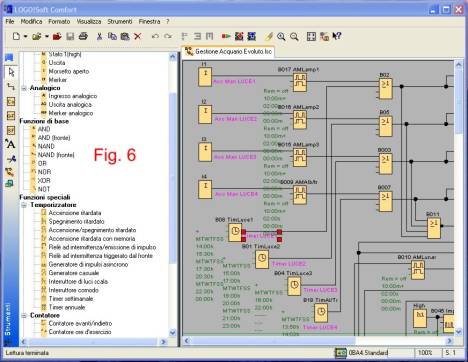
Task: Choose the text annotation tool A
Action: [x=10, y=144]
